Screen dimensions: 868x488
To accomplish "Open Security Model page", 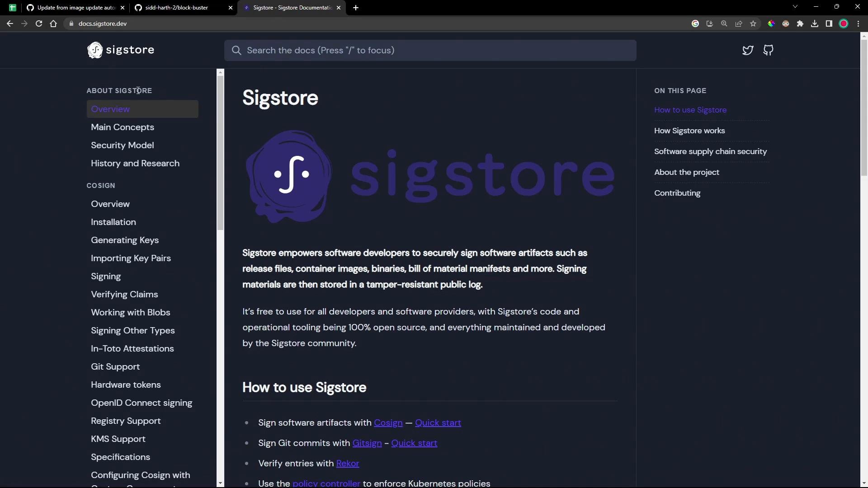I will [123, 145].
